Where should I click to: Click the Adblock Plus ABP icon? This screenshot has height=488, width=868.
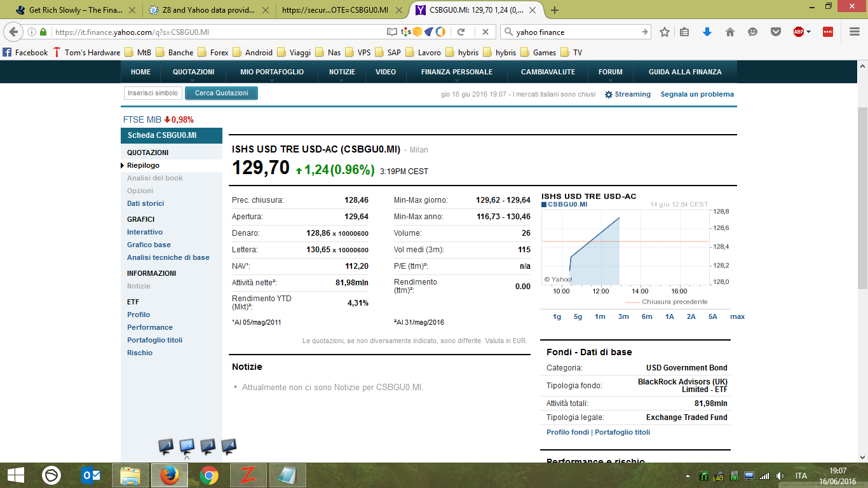tap(799, 32)
